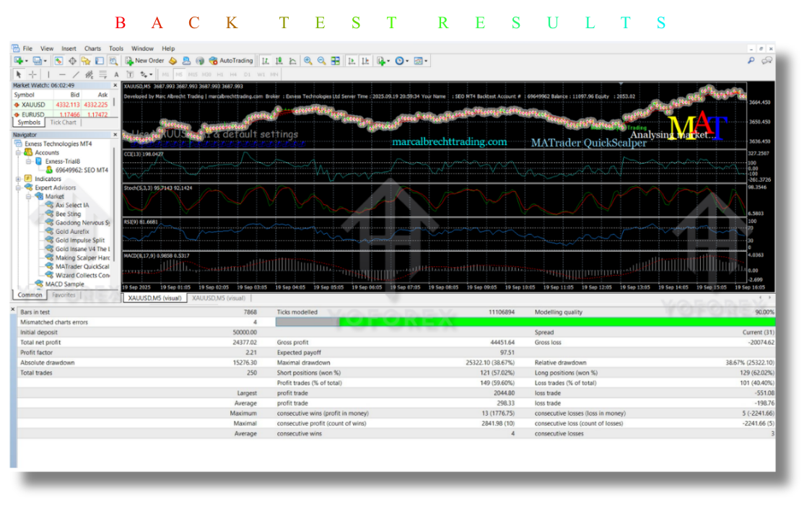Zoom in on the chart
This screenshot has height=511, width=812.
(x=307, y=61)
